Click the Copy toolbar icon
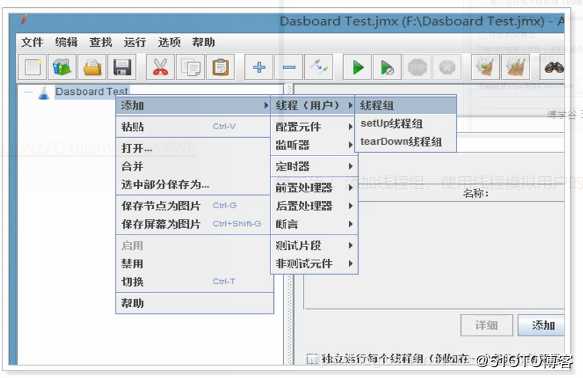 [190, 67]
